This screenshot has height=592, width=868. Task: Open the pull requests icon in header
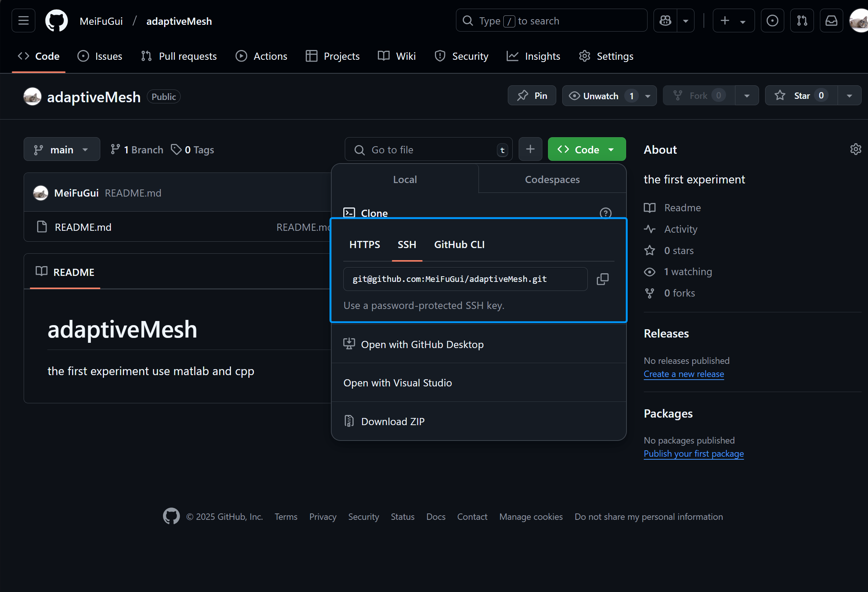coord(802,21)
